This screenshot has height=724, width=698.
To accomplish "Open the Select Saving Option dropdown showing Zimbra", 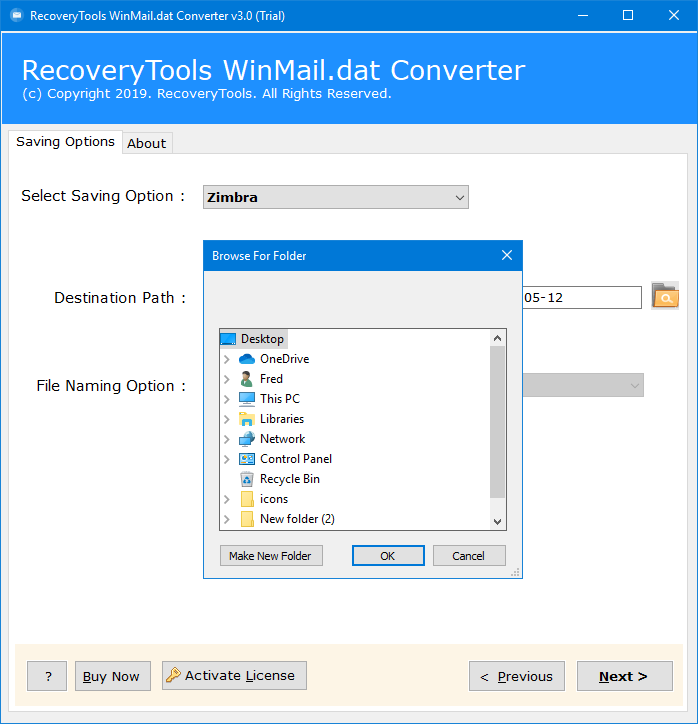I will pyautogui.click(x=336, y=197).
